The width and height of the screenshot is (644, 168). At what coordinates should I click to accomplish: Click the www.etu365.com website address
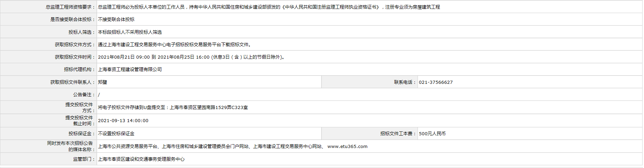click(x=347, y=147)
